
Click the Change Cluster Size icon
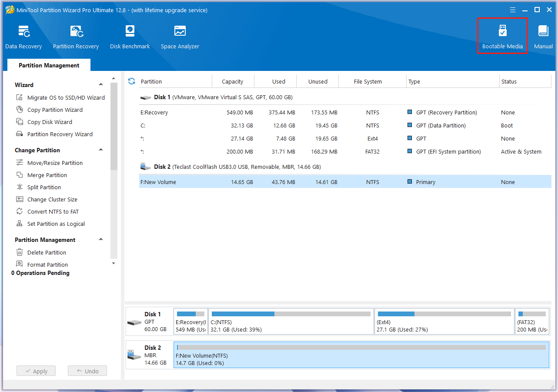20,199
